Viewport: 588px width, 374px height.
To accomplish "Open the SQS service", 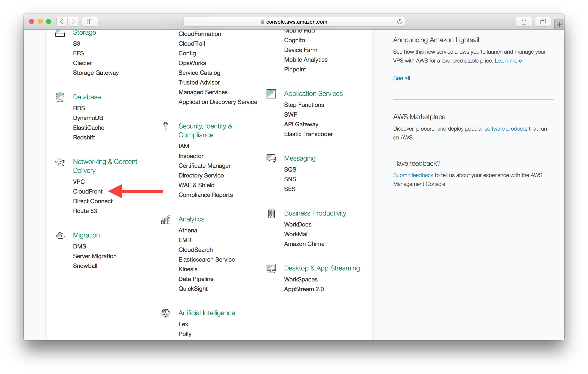I will coord(290,169).
